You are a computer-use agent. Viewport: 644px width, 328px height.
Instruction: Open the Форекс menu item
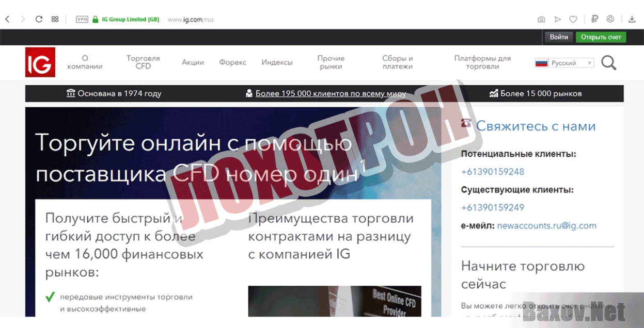tap(232, 62)
